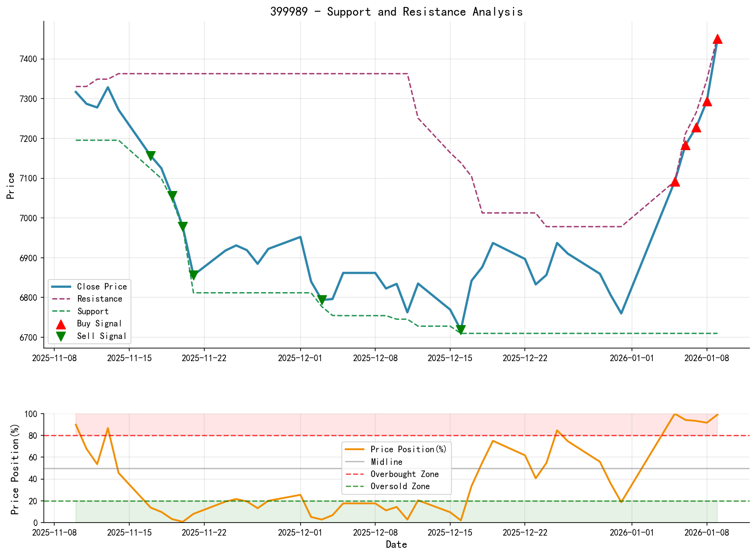Viewport: 756px width, 556px height.
Task: Click the 2025-12-01 tick label on x-axis
Action: point(300,357)
